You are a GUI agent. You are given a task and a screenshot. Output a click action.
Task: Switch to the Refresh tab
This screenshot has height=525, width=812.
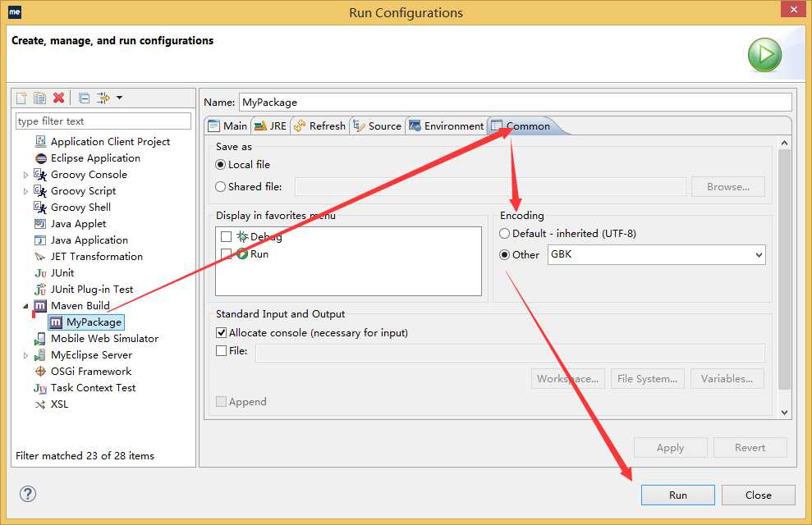point(319,126)
